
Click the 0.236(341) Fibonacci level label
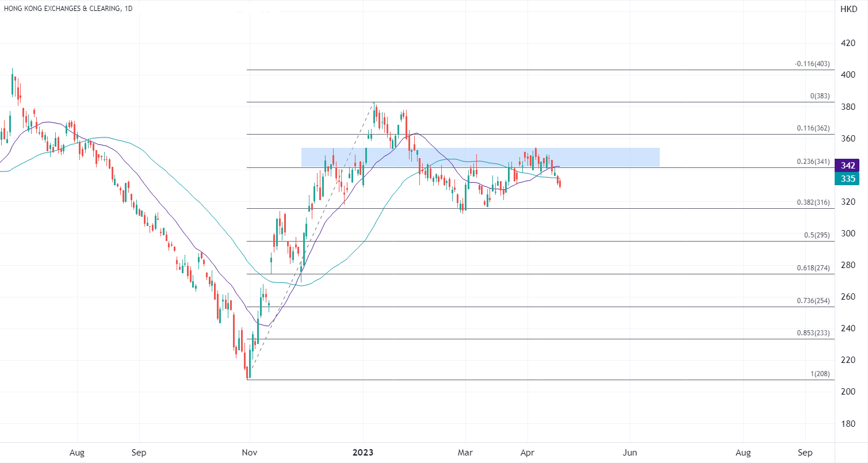point(813,162)
